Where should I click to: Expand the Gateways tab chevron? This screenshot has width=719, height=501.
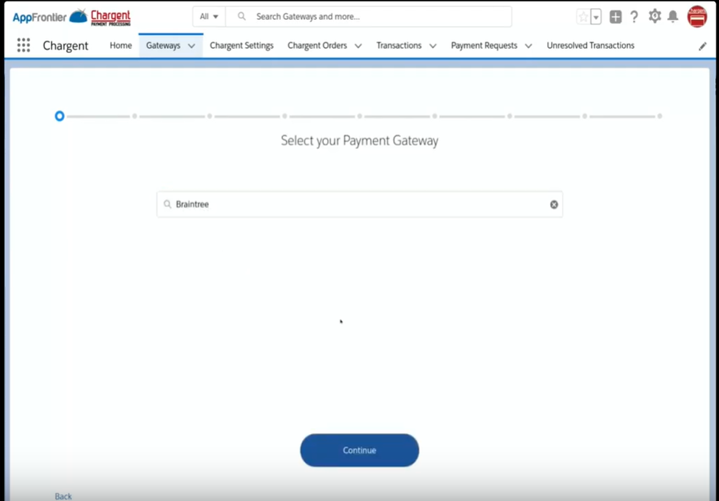click(x=191, y=46)
